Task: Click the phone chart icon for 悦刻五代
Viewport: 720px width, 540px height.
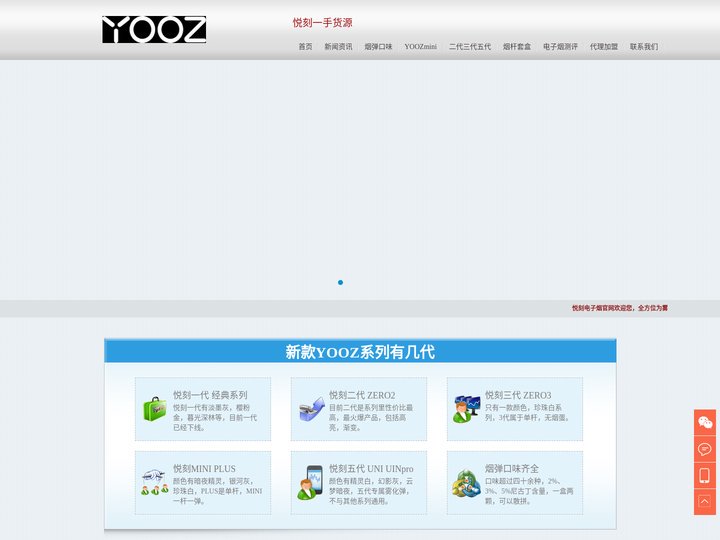Action: pos(310,483)
